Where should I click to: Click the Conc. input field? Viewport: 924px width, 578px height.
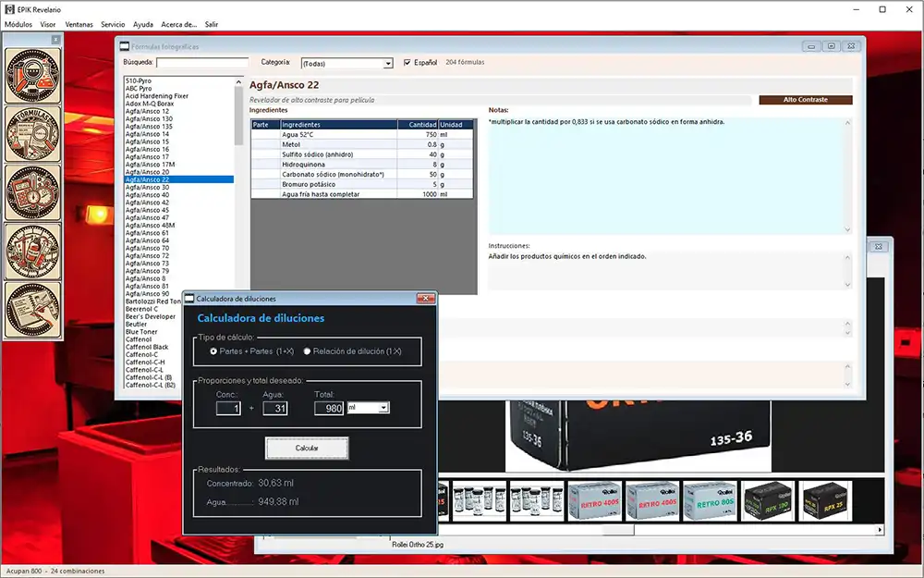tap(228, 408)
